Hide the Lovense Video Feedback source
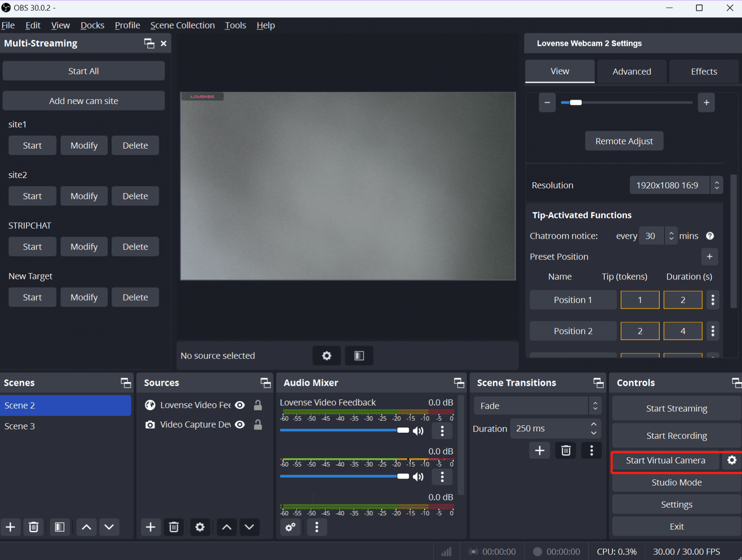This screenshot has height=560, width=742. click(x=240, y=405)
